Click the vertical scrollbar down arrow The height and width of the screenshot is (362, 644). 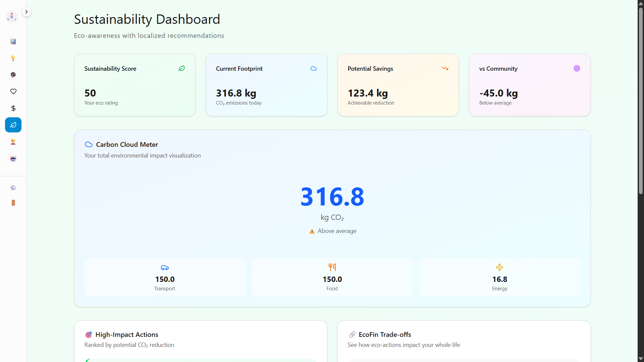(x=641, y=359)
